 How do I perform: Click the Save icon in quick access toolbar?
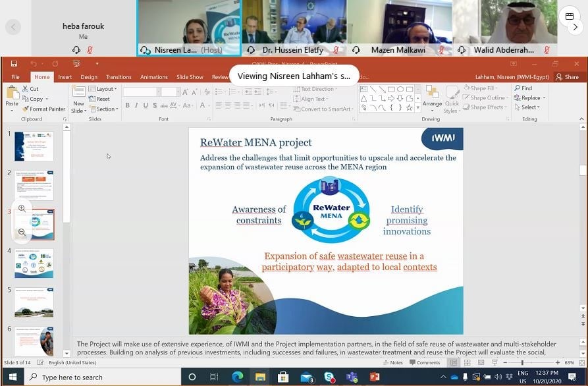(x=14, y=64)
